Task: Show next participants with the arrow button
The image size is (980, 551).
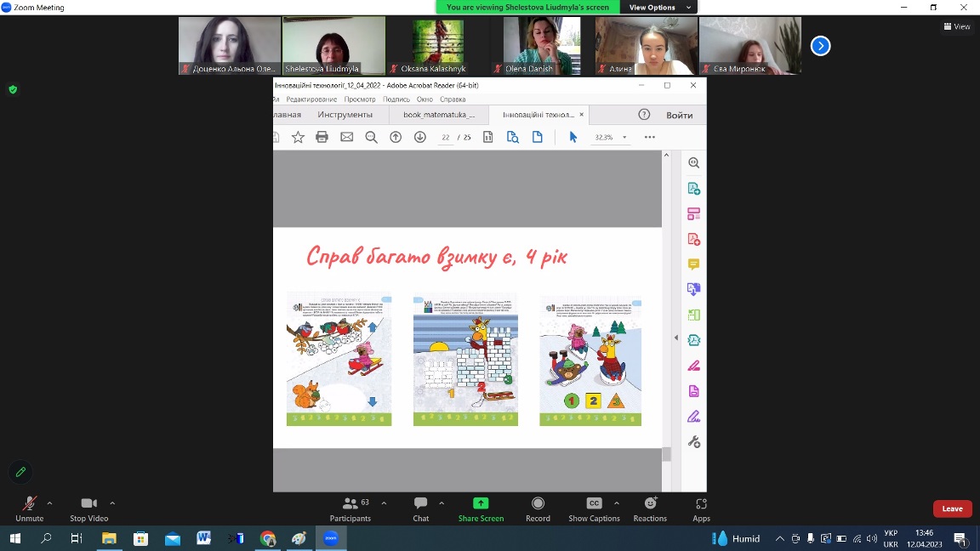Action: (x=820, y=46)
